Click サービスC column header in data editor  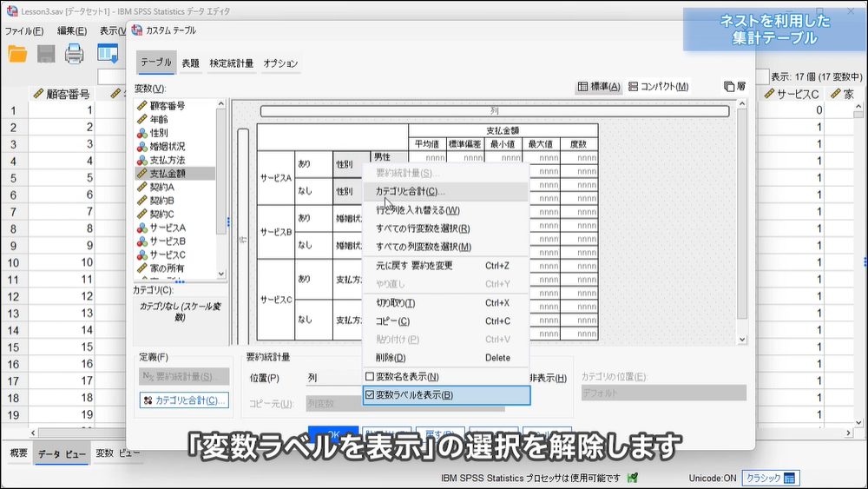[792, 94]
